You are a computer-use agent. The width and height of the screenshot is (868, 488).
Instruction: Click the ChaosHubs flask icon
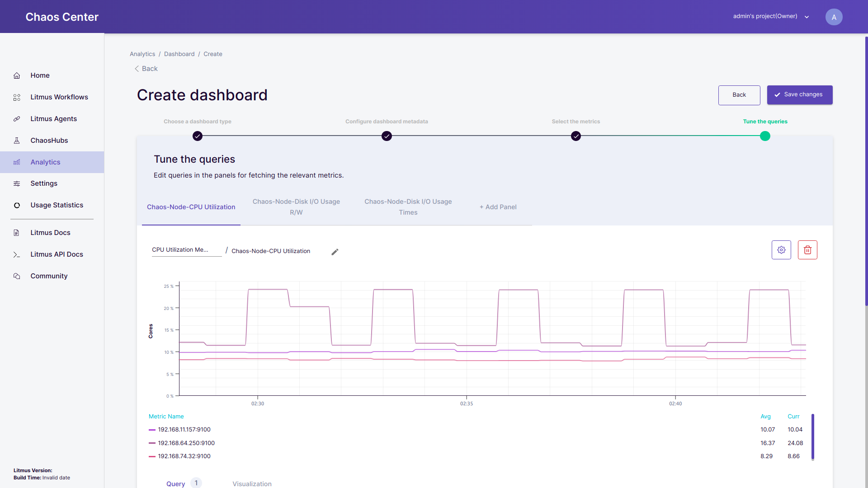[17, 141]
